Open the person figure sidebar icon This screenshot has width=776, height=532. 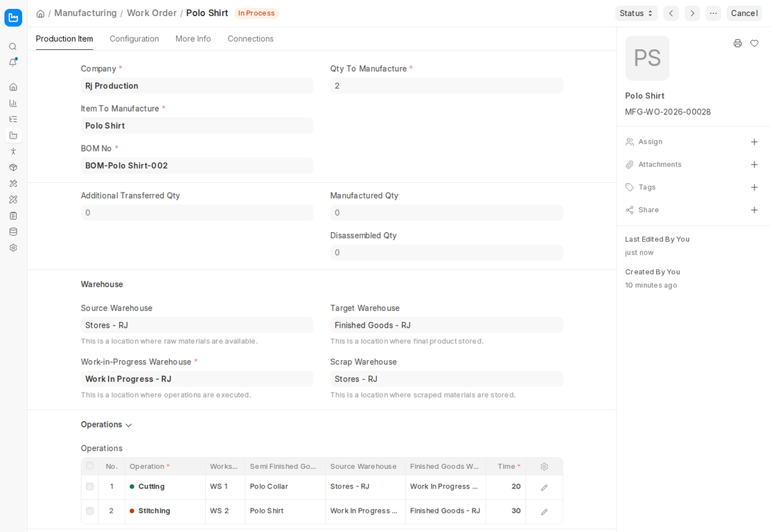pos(13,152)
